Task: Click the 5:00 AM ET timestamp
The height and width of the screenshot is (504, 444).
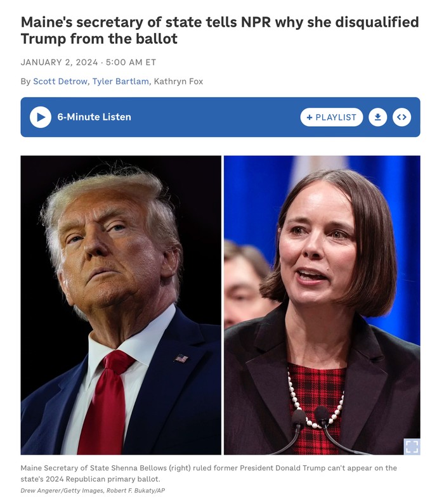Action: click(x=131, y=62)
